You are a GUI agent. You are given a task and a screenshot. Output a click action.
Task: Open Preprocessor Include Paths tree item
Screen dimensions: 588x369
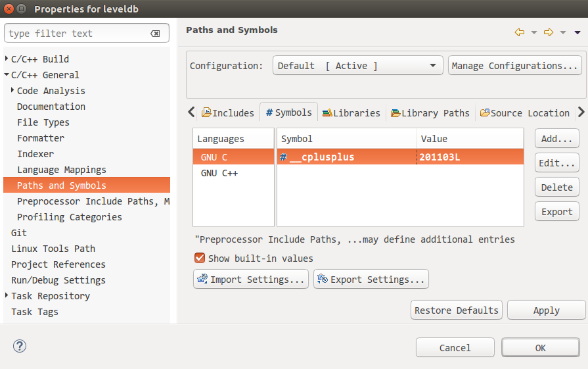click(93, 201)
